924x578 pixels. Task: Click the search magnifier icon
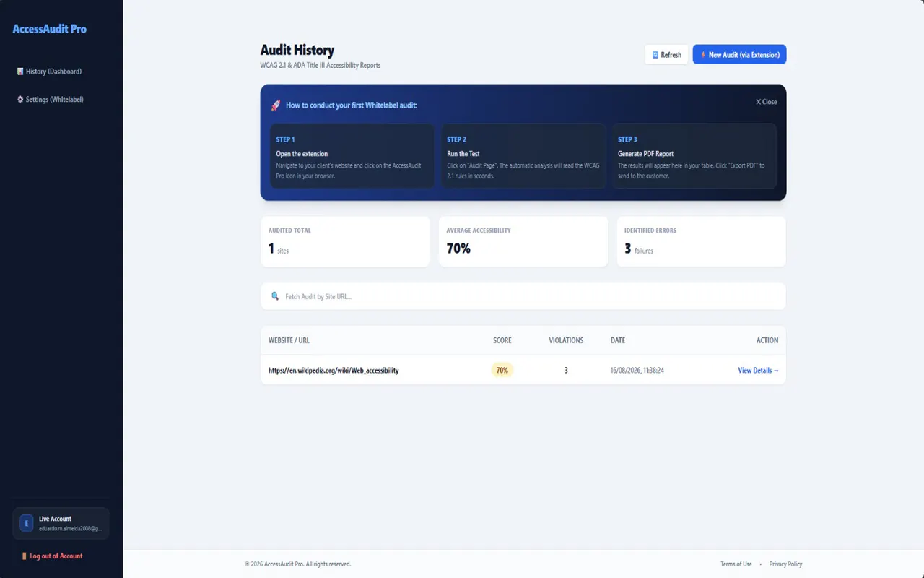(275, 296)
